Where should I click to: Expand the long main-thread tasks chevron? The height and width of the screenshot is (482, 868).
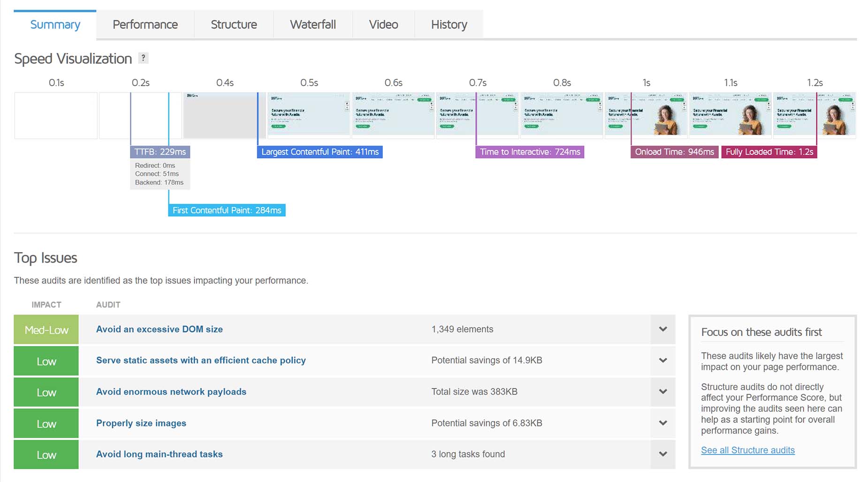pos(663,454)
